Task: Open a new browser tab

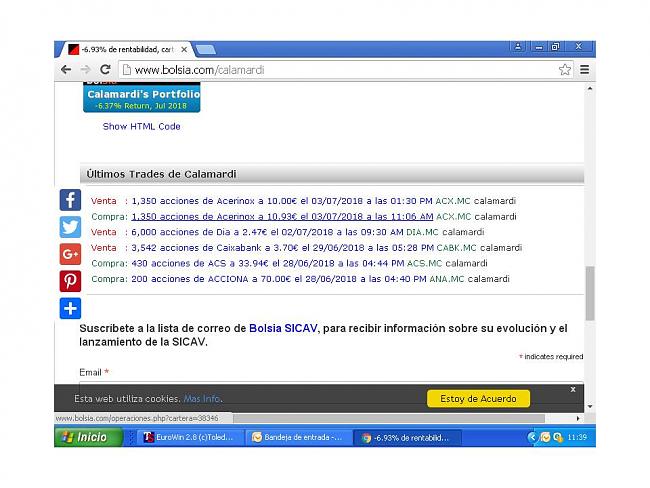Action: point(205,50)
